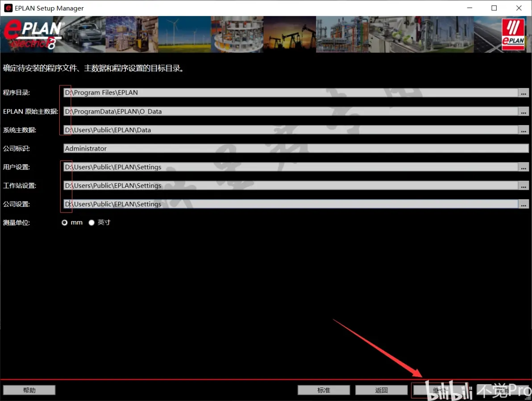
Task: Click the 程序目录 path field
Action: click(x=291, y=93)
